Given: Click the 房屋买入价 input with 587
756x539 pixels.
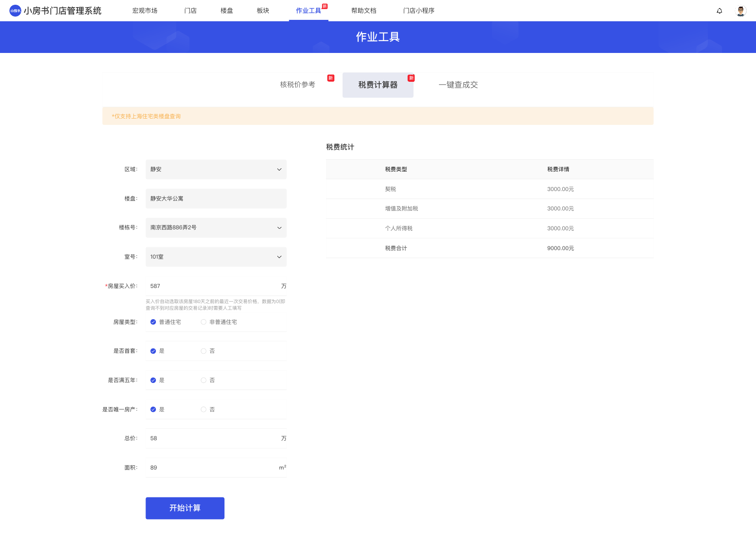Looking at the screenshot, I should [x=216, y=286].
